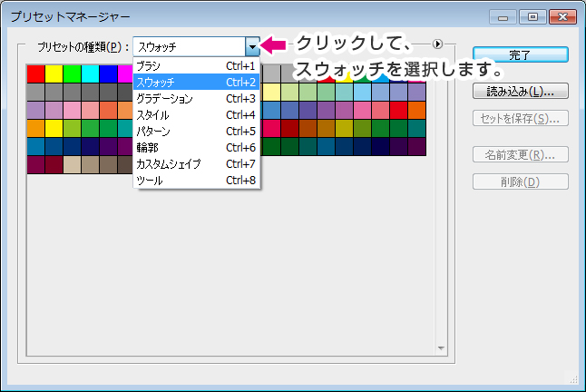Select the pink swatch in third row left side

tap(73, 110)
